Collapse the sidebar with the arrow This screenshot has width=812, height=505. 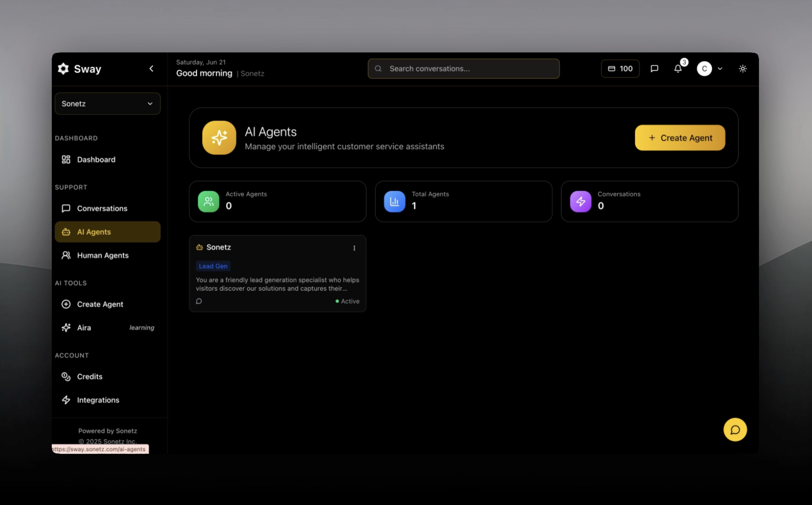point(151,69)
